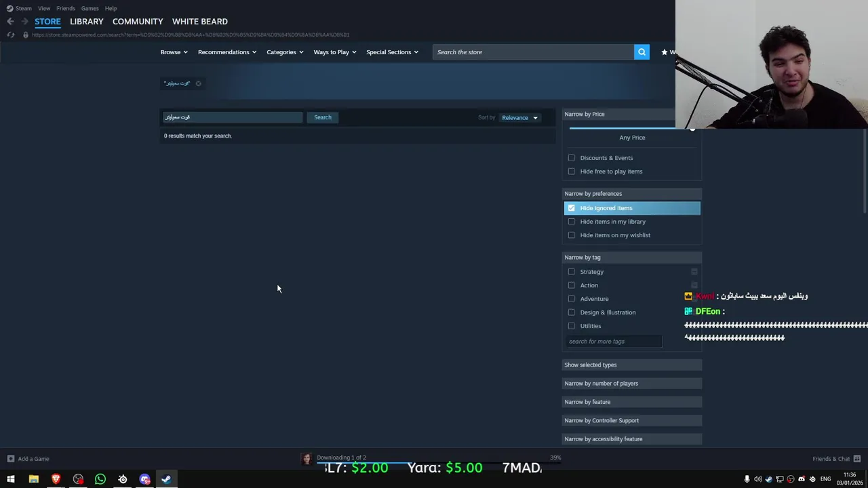Open the Help menu
Viewport: 868px width, 488px height.
tap(111, 8)
